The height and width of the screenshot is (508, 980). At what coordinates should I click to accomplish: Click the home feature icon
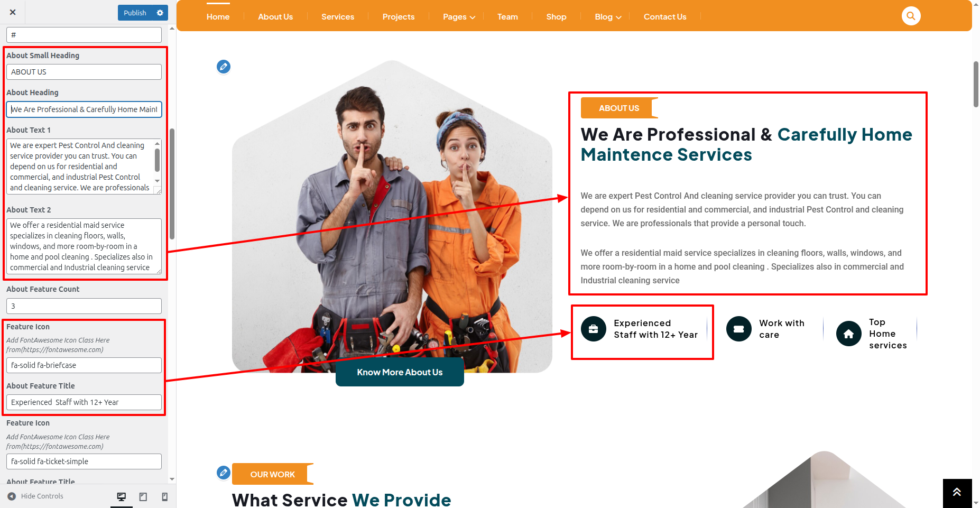pyautogui.click(x=848, y=334)
